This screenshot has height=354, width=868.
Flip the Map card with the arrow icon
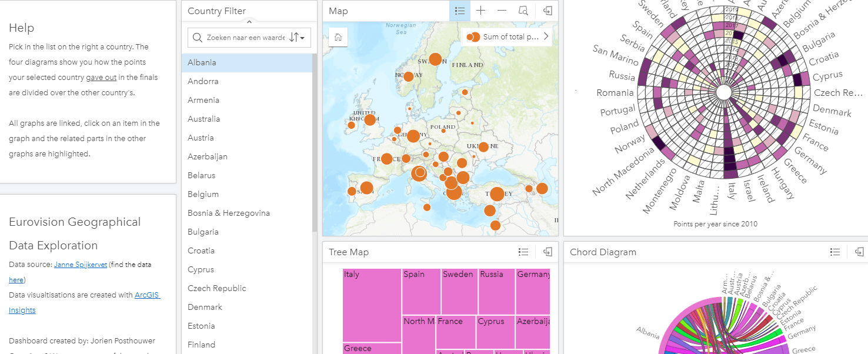click(547, 11)
